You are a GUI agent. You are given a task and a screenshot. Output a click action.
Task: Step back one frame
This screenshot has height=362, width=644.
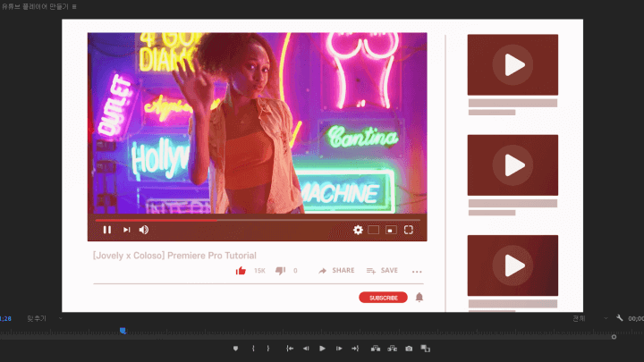click(306, 349)
